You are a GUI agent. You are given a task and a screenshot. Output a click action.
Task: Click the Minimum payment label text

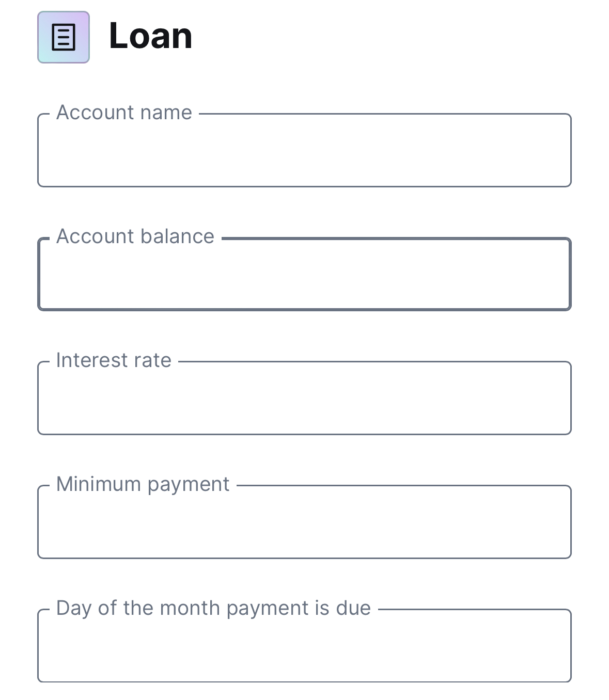tap(143, 485)
